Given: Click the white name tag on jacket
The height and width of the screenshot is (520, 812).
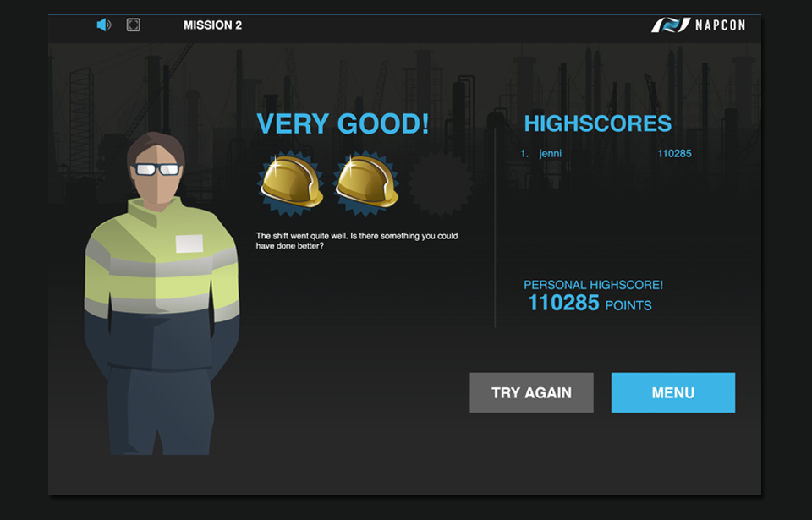Looking at the screenshot, I should [x=189, y=244].
